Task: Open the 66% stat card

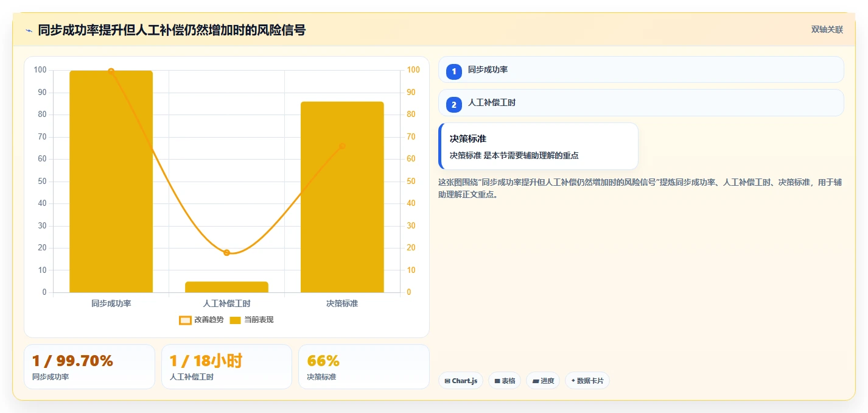Action: click(364, 367)
